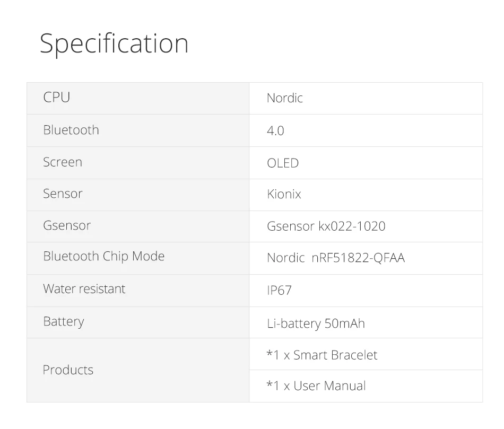
Task: Click the Smart Bracelet product entry
Action: click(x=322, y=355)
